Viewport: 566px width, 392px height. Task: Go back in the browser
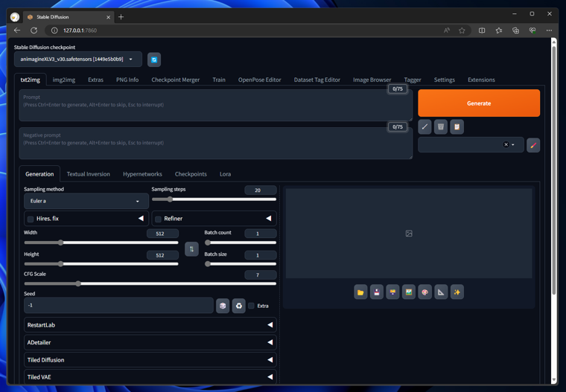[17, 30]
